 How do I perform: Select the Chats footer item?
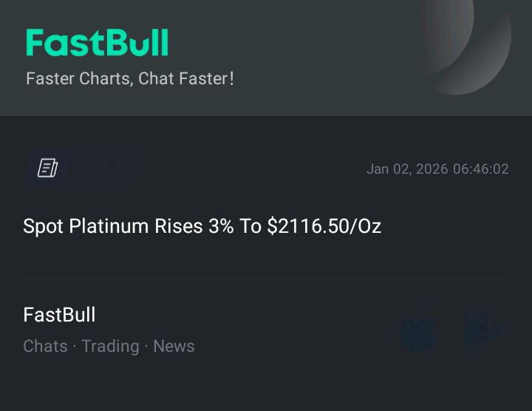[x=45, y=346]
